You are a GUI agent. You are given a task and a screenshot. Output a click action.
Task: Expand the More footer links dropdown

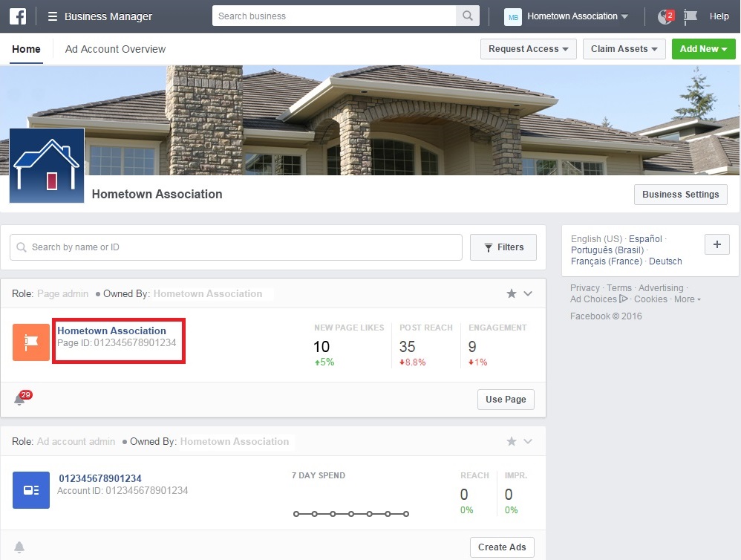(688, 299)
